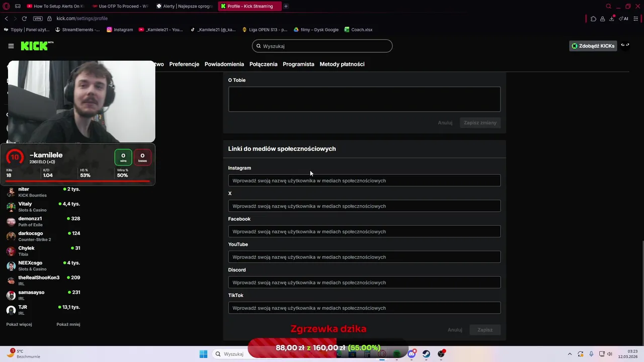Click the page vertical scrollbar
This screenshot has height=362, width=644.
[x=642, y=294]
